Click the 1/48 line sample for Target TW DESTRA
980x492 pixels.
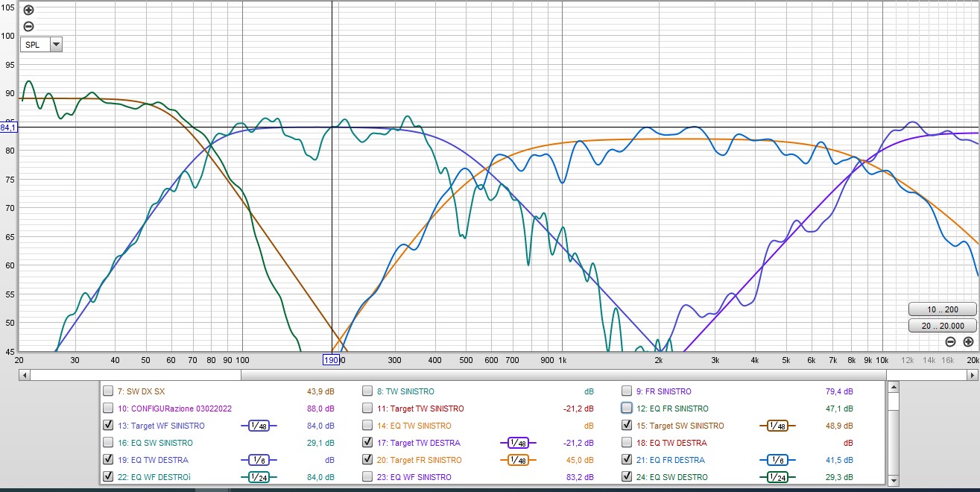click(x=518, y=443)
